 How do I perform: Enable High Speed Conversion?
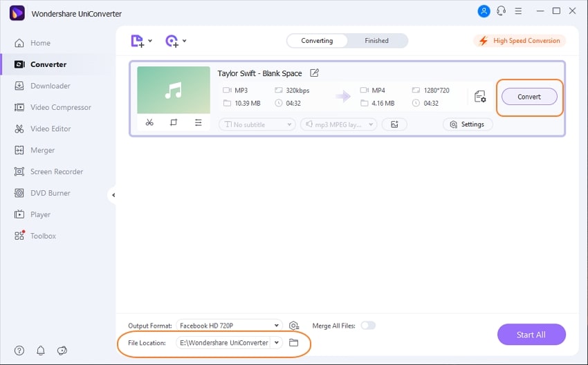tap(520, 41)
